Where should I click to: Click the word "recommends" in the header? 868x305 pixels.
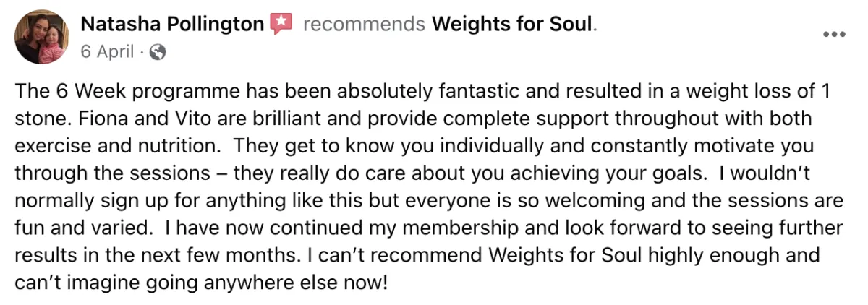[x=364, y=25]
